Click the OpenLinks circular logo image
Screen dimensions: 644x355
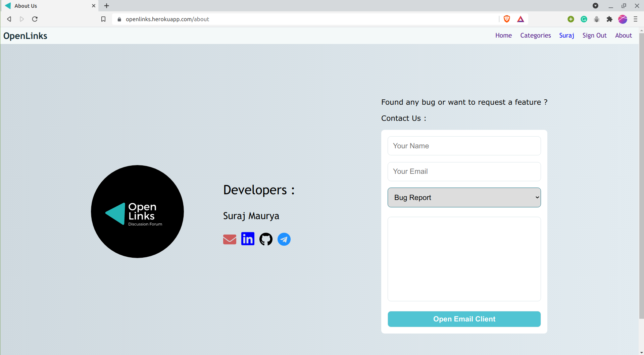pyautogui.click(x=137, y=211)
